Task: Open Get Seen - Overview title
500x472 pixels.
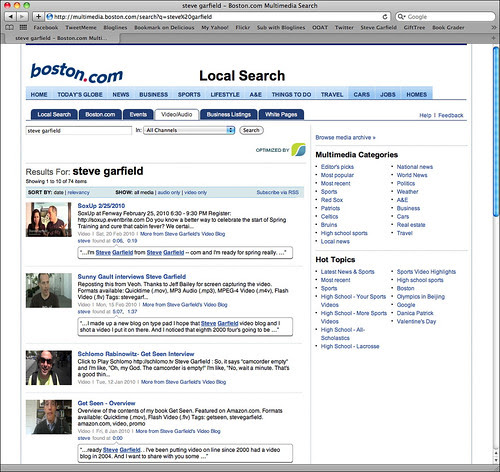Action: [106, 403]
